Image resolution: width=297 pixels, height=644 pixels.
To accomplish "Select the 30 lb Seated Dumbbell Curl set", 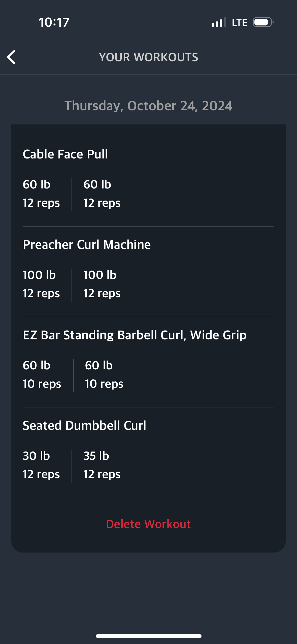I will 41,465.
